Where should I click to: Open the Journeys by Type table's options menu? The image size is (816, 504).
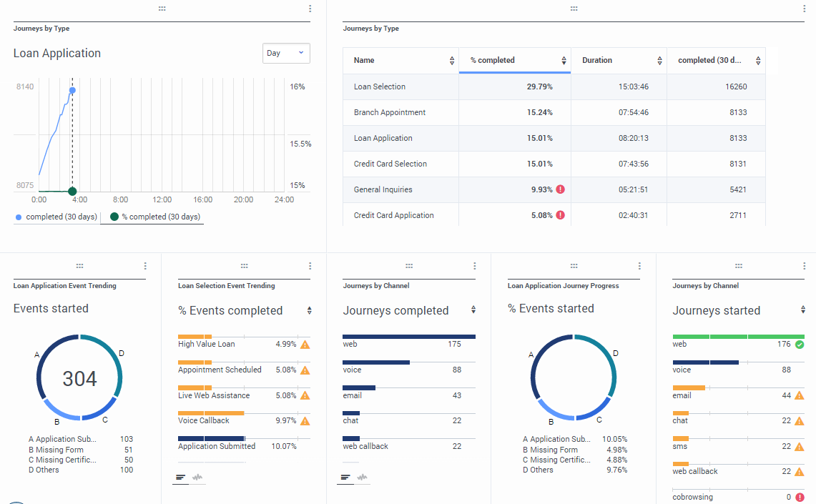[x=804, y=9]
